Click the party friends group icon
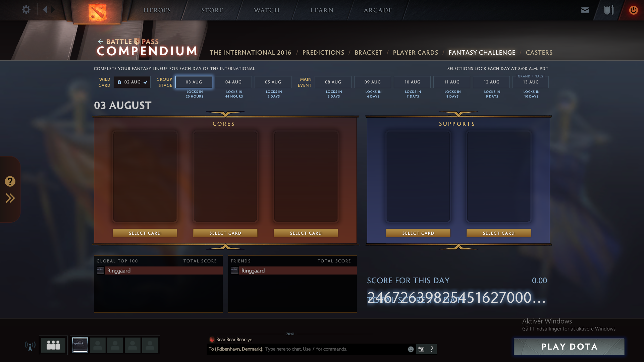 coord(53,345)
